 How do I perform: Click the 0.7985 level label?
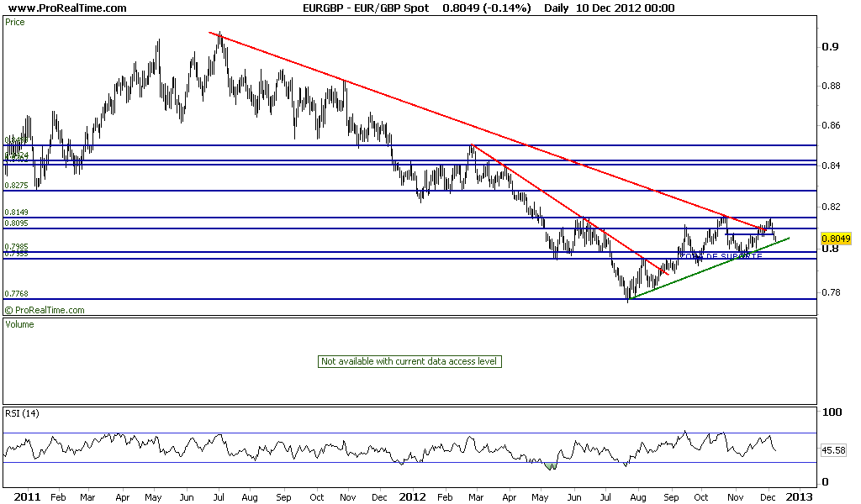pyautogui.click(x=17, y=247)
